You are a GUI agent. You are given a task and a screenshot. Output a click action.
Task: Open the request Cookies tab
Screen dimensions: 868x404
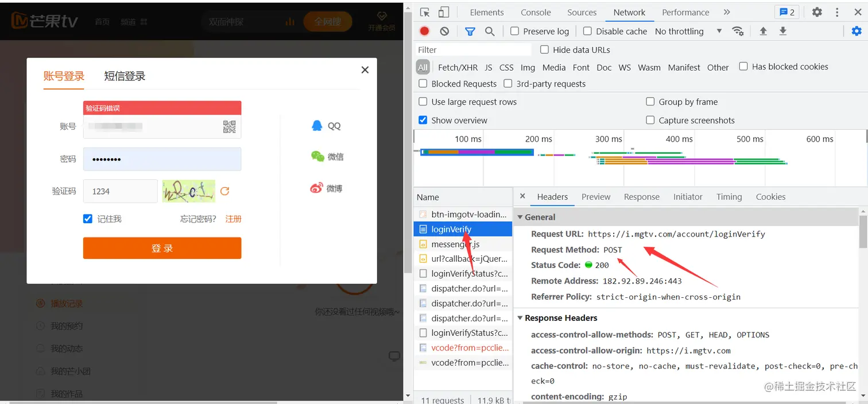pyautogui.click(x=770, y=196)
